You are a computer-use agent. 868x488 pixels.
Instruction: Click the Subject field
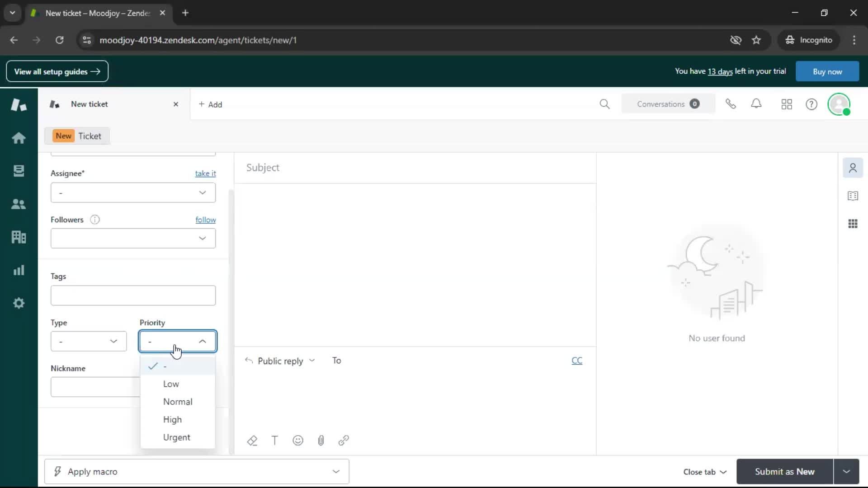[x=415, y=168]
